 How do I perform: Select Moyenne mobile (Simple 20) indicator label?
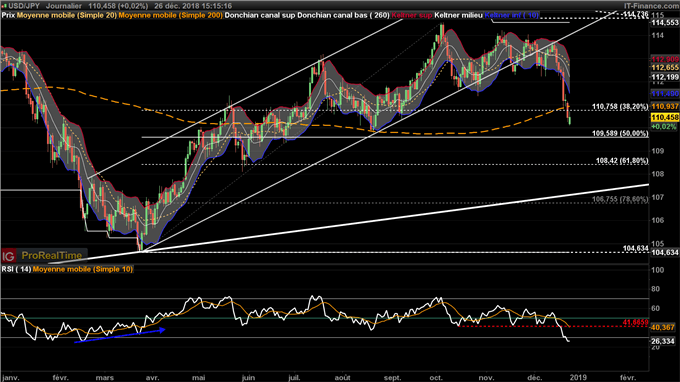tap(67, 15)
